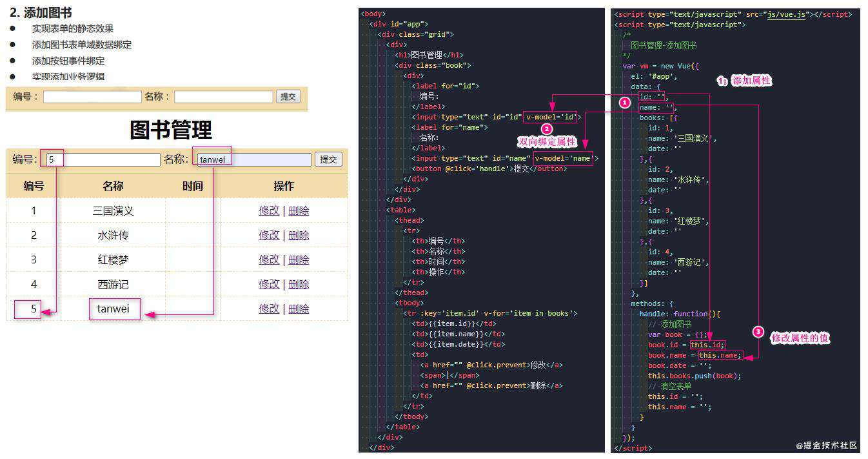Click the code line 'books: [{'

[658, 117]
